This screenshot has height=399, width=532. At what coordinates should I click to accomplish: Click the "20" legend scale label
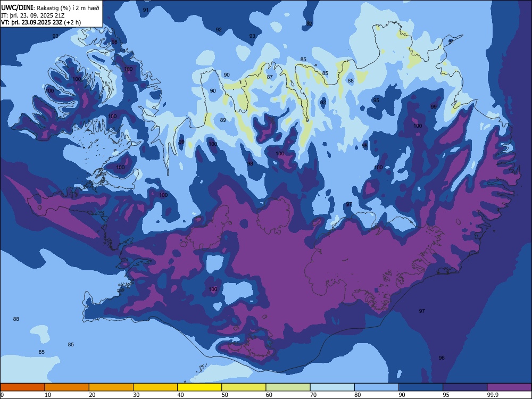[x=92, y=395]
